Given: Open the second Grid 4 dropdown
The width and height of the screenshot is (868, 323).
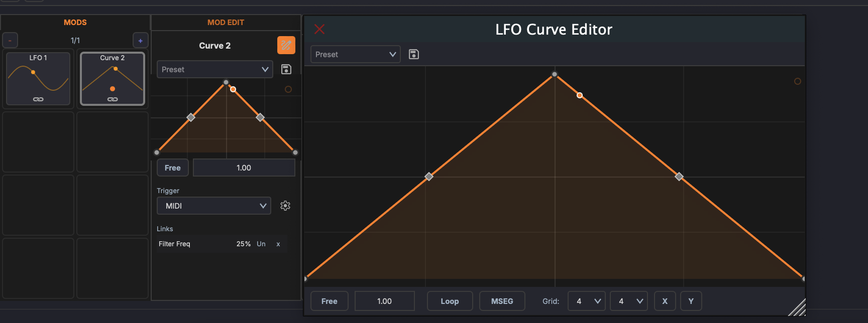Looking at the screenshot, I should tap(629, 301).
